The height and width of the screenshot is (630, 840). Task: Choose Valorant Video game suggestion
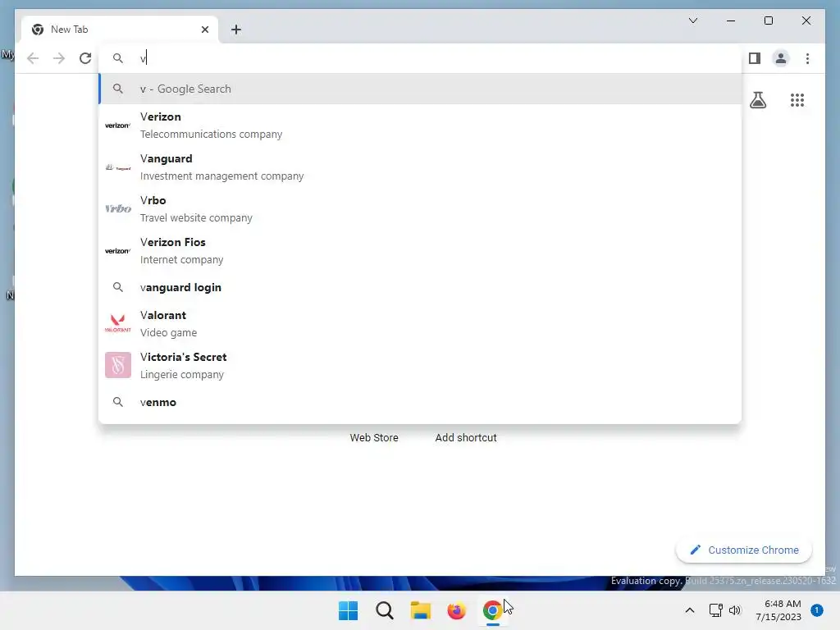(x=421, y=323)
